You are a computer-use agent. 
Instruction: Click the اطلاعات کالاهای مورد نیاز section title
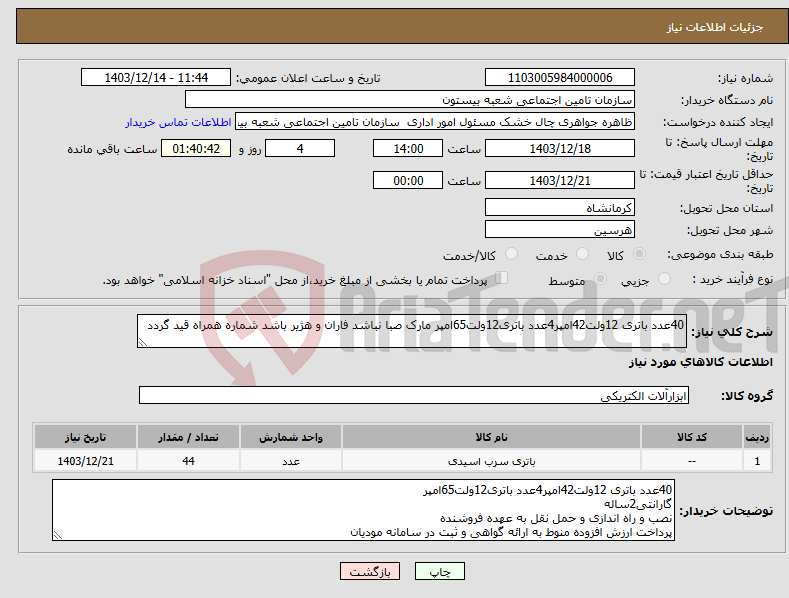[x=700, y=362]
